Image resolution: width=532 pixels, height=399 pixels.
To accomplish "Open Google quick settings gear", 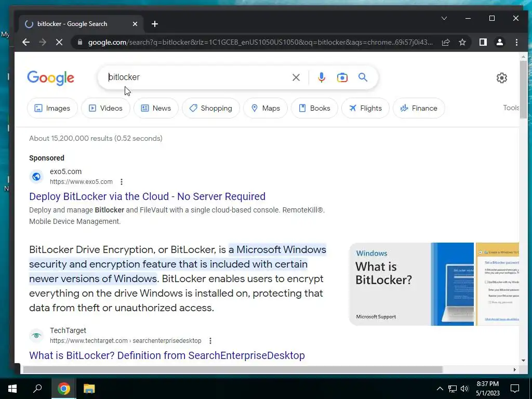I will point(502,78).
